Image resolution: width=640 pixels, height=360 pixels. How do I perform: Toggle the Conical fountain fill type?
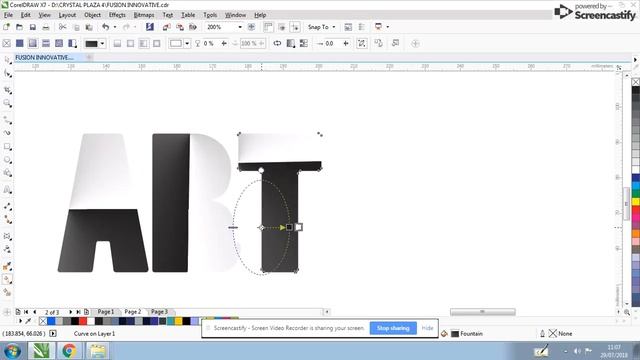144,43
